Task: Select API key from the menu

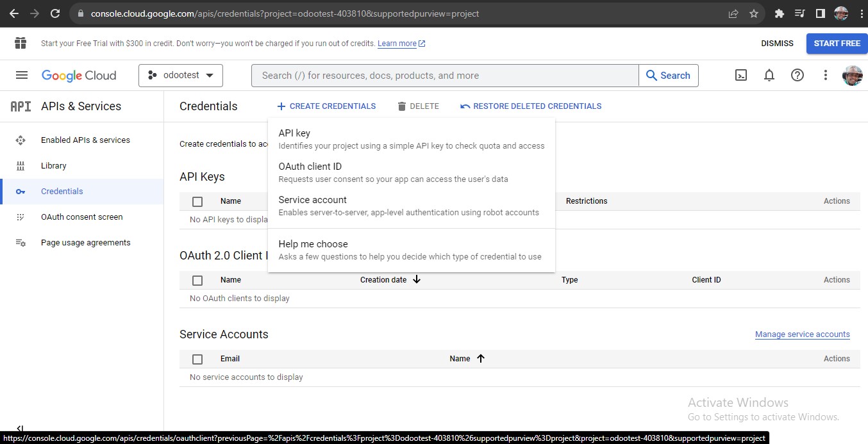Action: (x=412, y=139)
